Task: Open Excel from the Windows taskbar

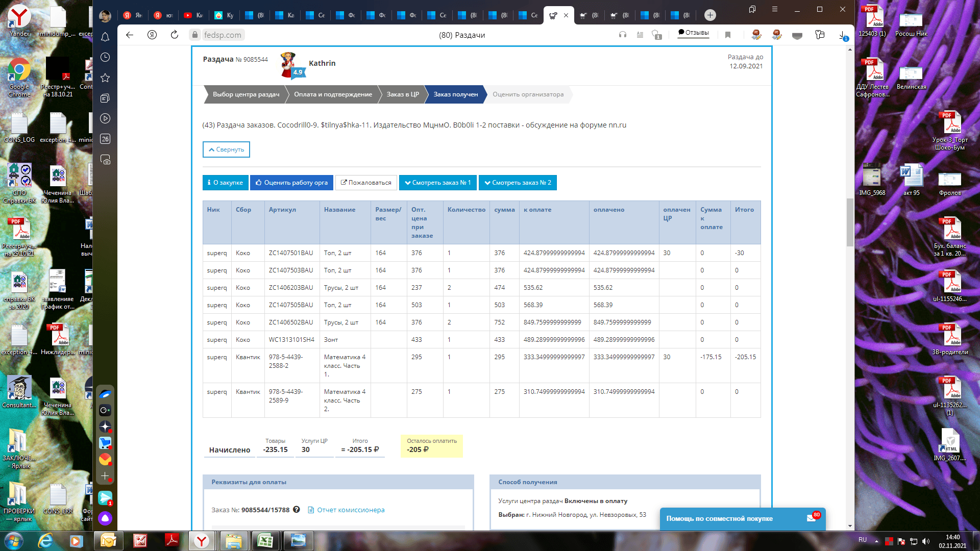Action: (265, 540)
